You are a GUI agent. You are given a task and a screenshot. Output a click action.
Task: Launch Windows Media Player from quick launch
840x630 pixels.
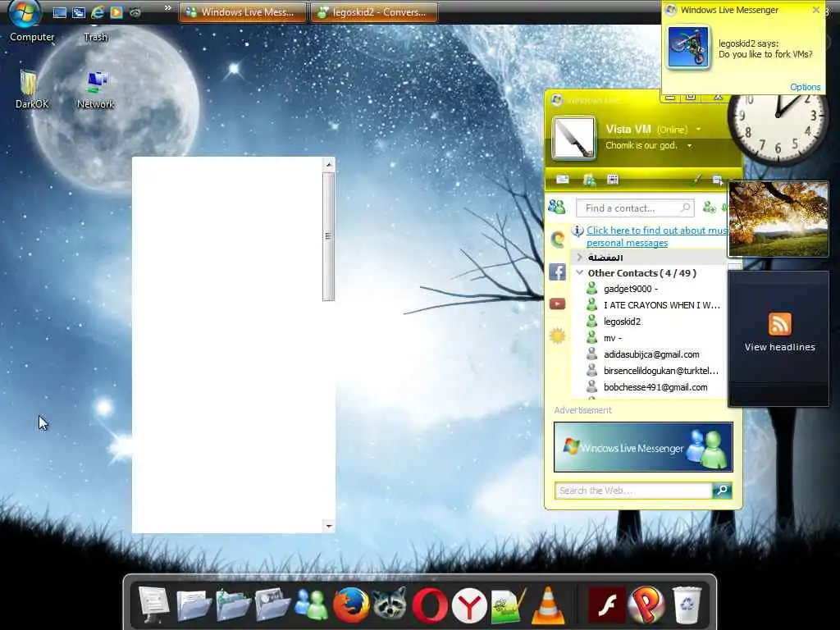(x=116, y=12)
